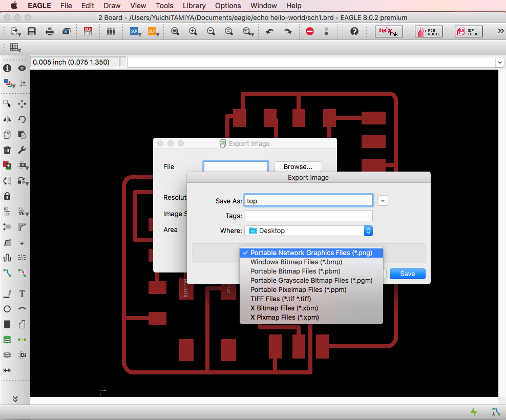Select the Show (eye) tool
506x420 pixels.
(x=22, y=68)
